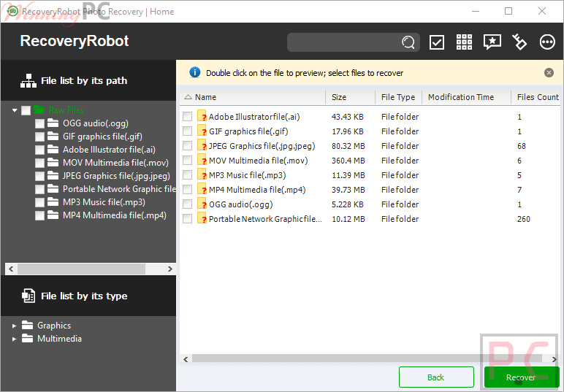Check the Adobe Illustrator file(.ai) tree checkbox
Screen dimensions: 564x392
coord(39,150)
